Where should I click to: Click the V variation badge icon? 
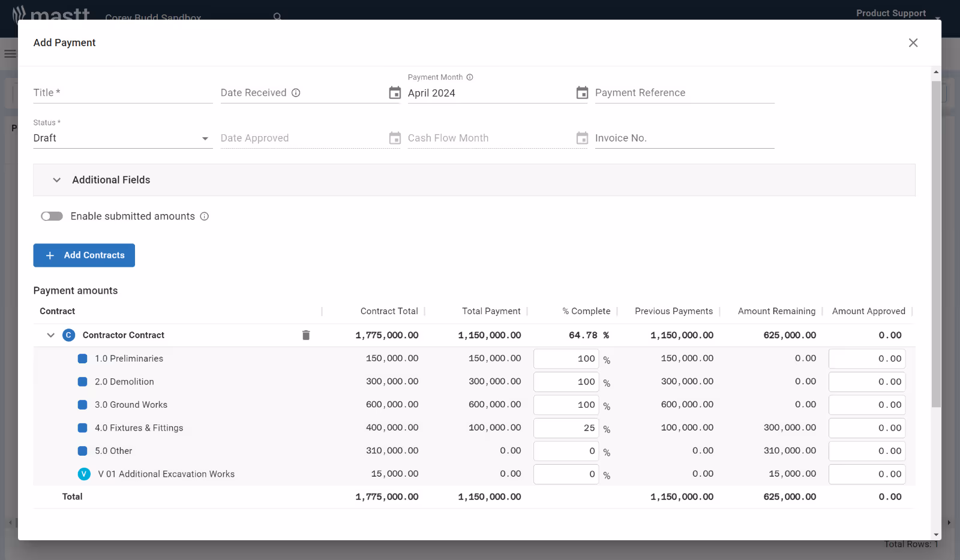(84, 474)
